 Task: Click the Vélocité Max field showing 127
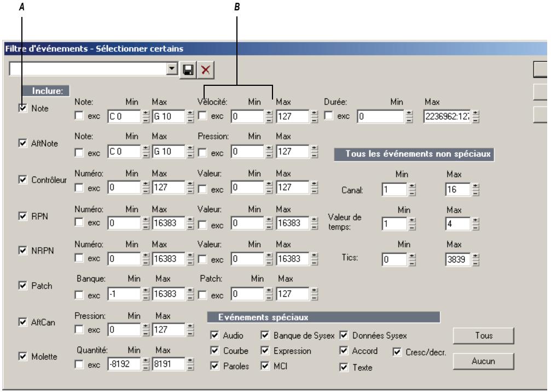point(292,116)
